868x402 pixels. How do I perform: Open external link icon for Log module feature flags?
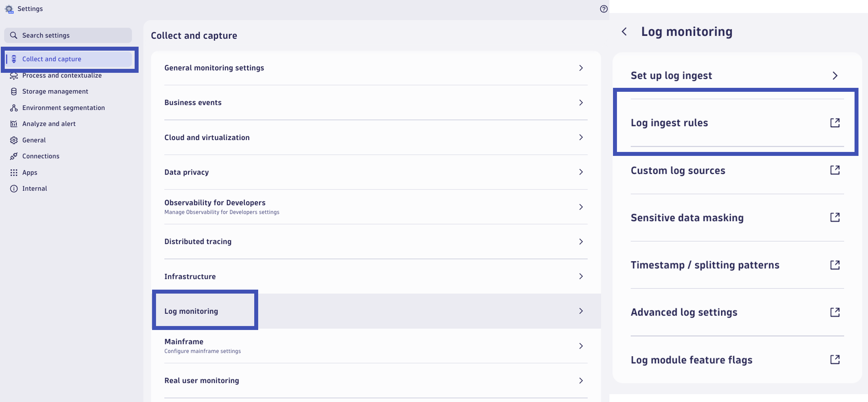click(835, 359)
